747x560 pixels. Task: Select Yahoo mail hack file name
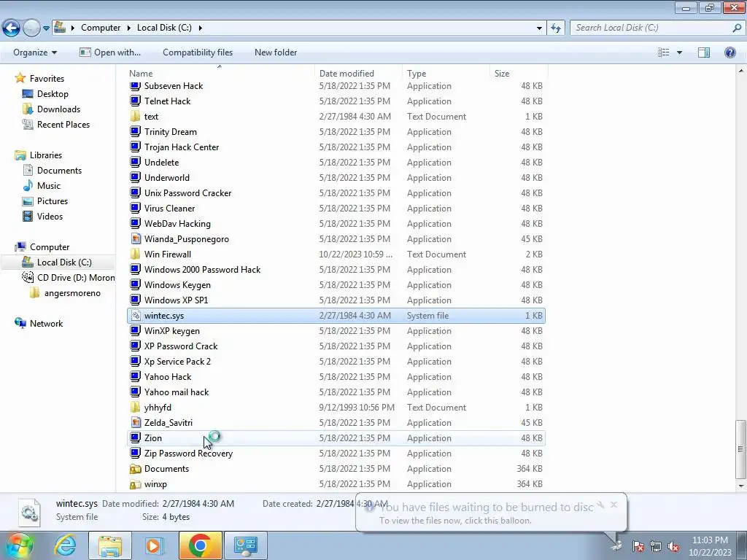pos(177,392)
